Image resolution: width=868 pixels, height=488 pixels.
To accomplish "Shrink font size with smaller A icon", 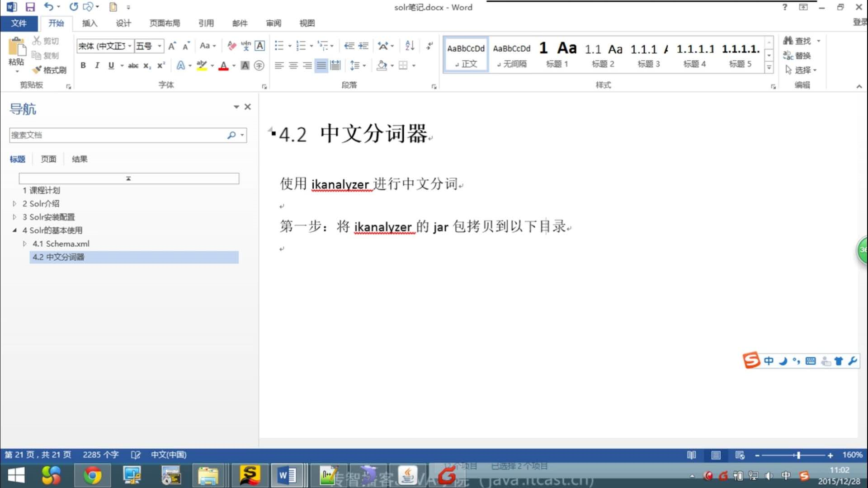I will 186,46.
